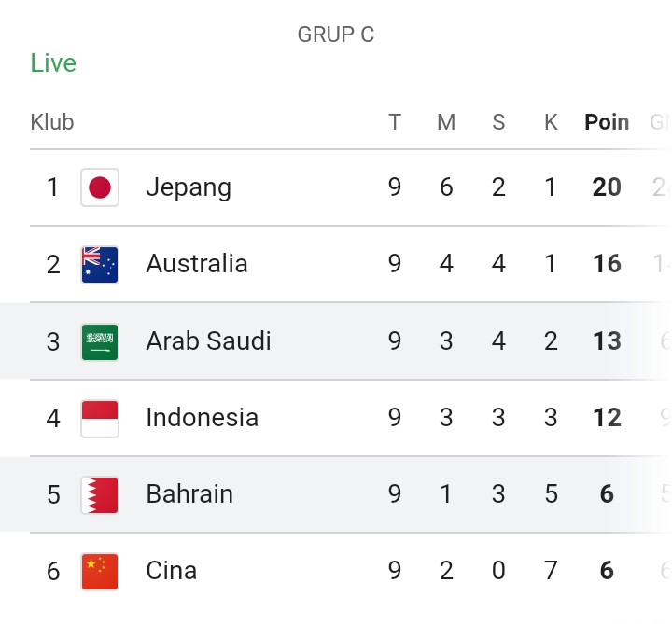Open the Jepang team name link
The width and height of the screenshot is (672, 624).
[x=189, y=187]
